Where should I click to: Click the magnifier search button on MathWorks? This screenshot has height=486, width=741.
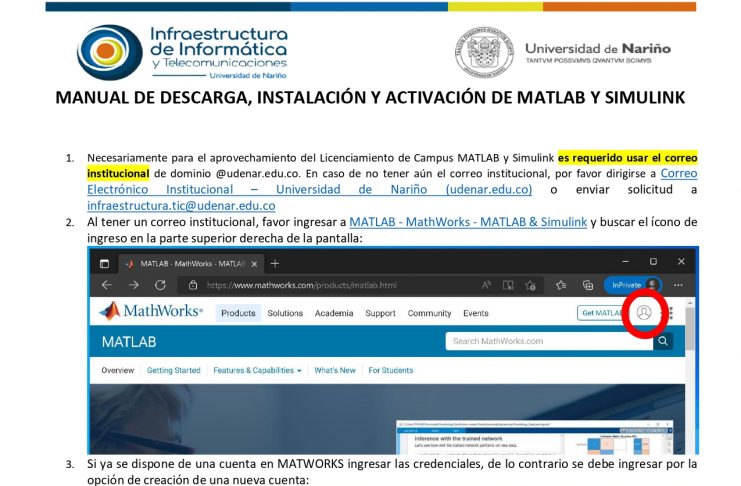click(x=663, y=341)
